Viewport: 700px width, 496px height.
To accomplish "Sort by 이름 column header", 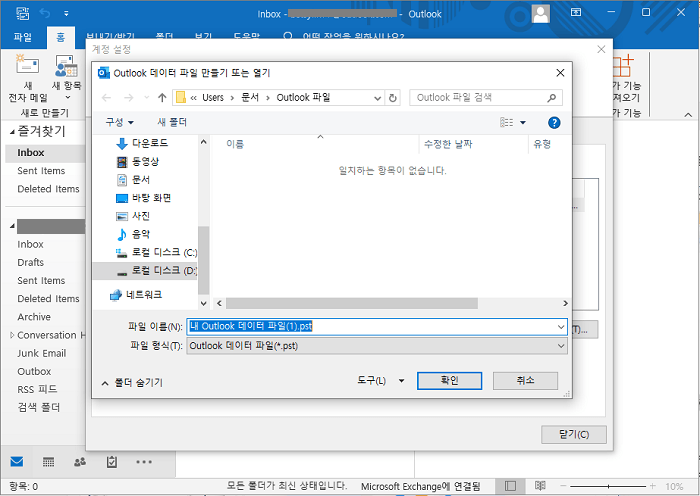I will click(235, 144).
